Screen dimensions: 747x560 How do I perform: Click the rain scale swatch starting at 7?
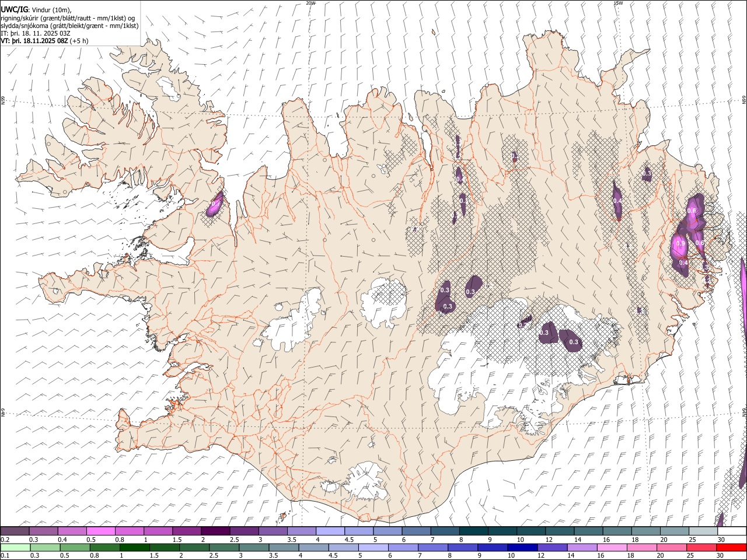433,547
